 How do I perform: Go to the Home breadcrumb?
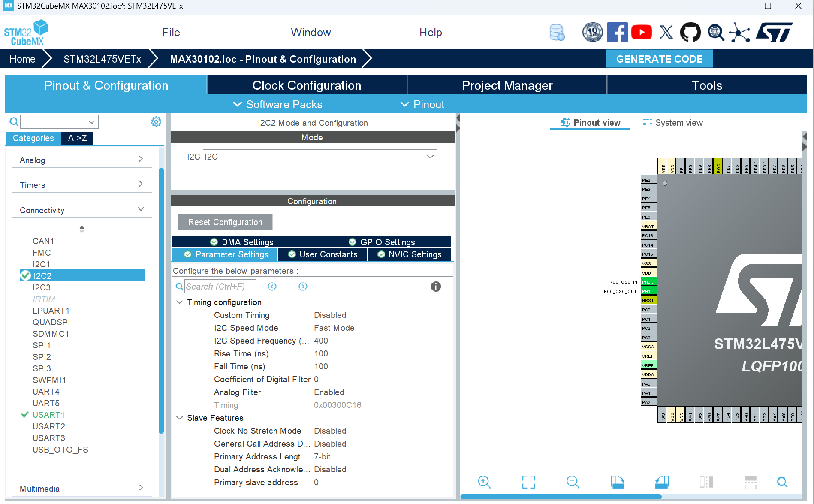pos(22,59)
